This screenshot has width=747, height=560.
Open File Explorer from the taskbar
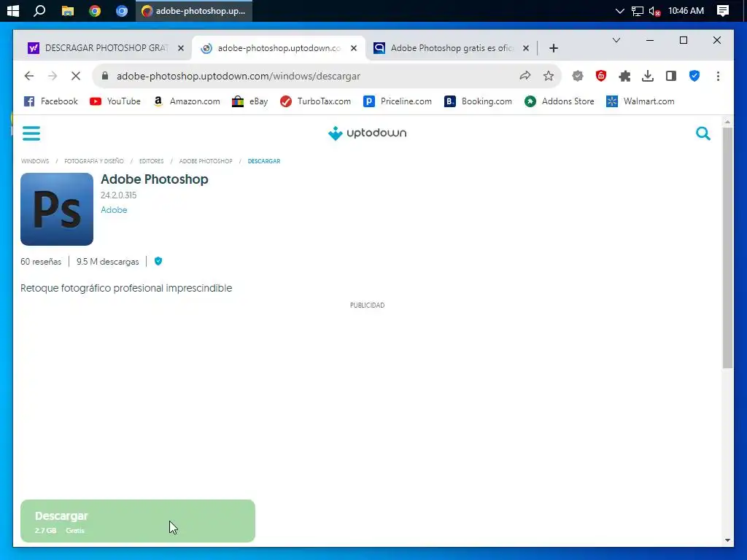pos(68,10)
